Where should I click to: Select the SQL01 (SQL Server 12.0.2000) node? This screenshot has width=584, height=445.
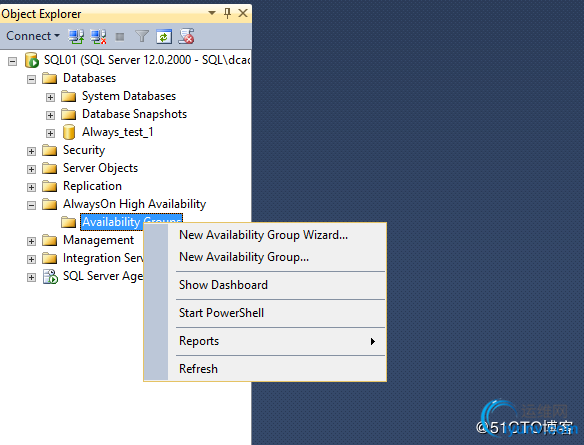147,60
